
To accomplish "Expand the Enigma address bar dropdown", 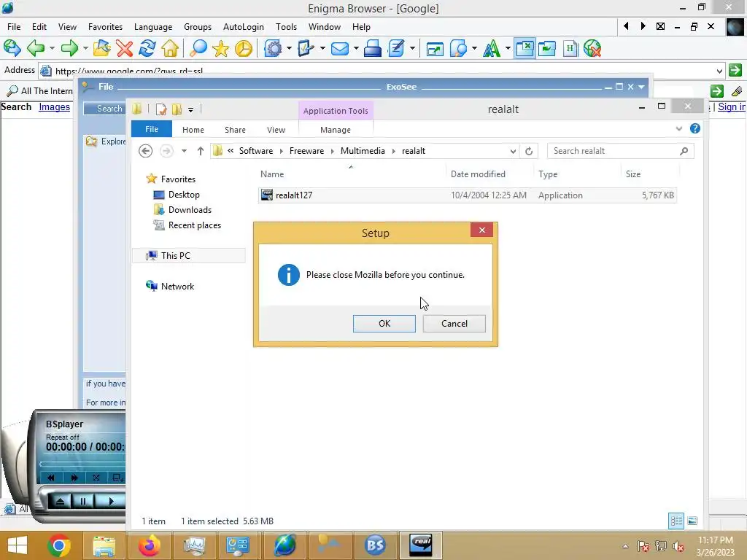I will click(x=719, y=71).
